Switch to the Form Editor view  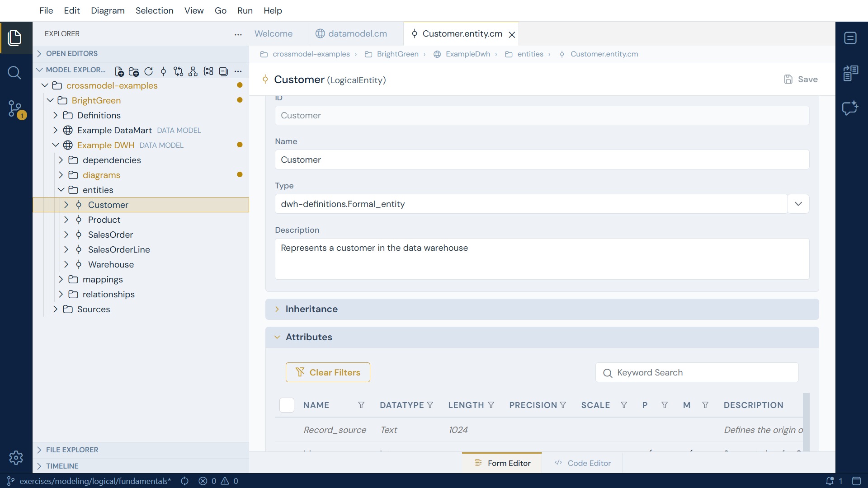click(502, 463)
